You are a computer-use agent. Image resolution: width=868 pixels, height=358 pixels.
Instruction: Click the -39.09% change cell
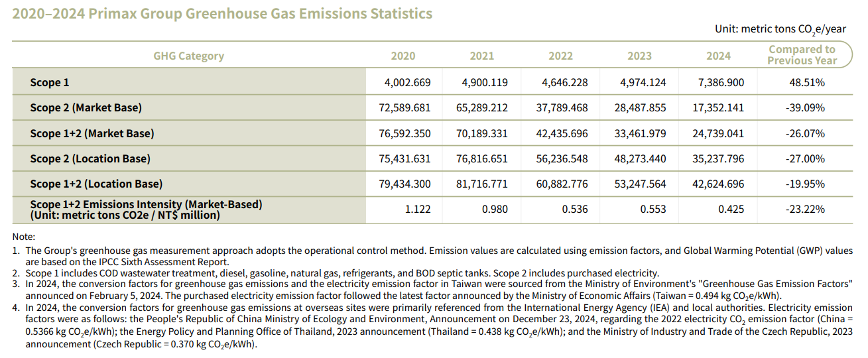(805, 107)
